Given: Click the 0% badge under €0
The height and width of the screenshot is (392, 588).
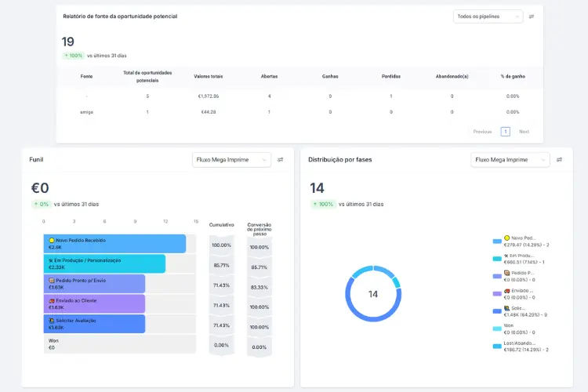Looking at the screenshot, I should [42, 205].
